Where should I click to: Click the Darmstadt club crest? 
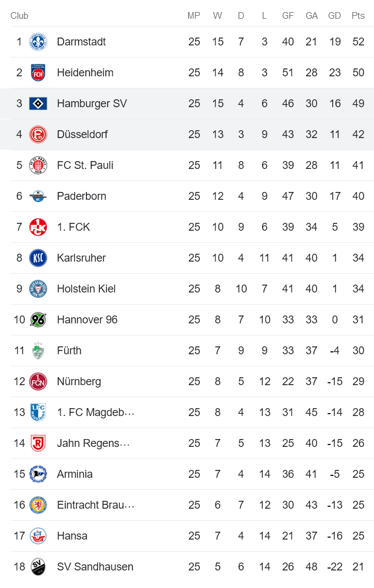tap(38, 42)
